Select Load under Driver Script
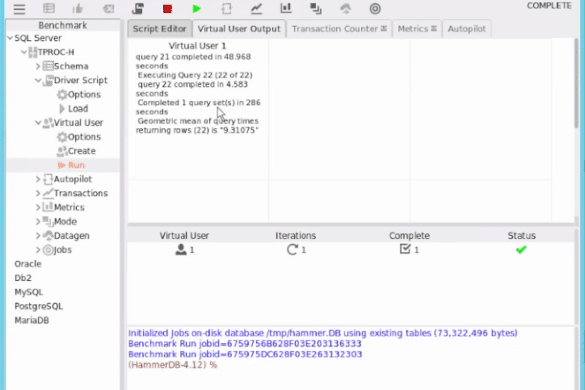 pos(74,109)
